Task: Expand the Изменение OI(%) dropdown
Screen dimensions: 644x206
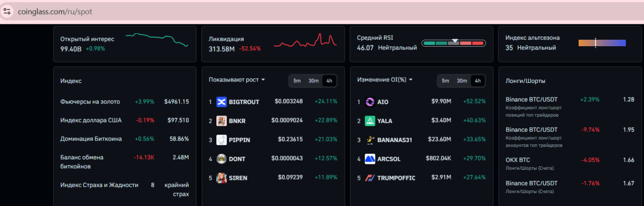Action: (x=385, y=80)
